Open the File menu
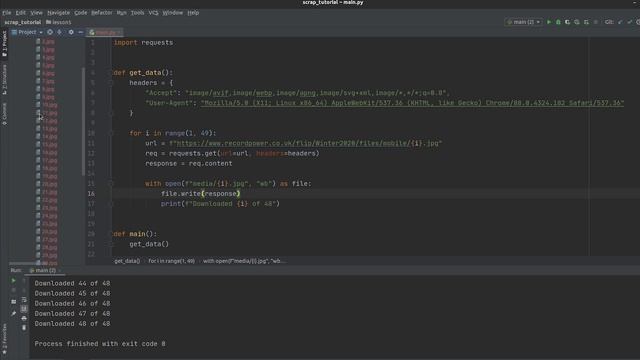Viewport: 640px width, 360px height. [7, 13]
